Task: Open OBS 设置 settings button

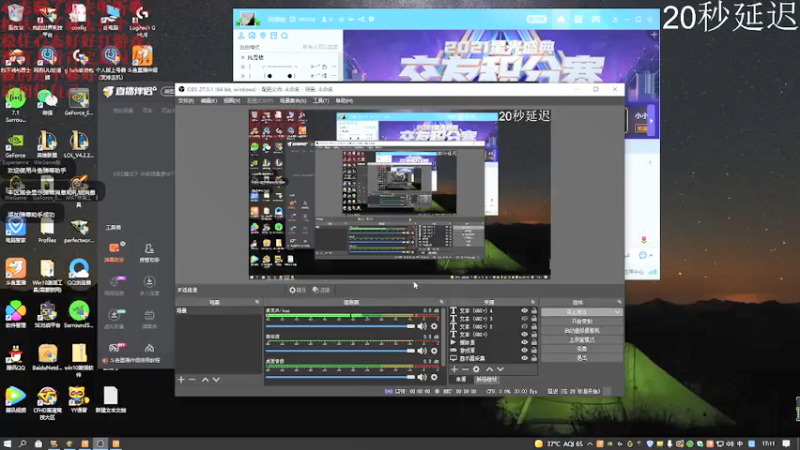Action: [582, 349]
